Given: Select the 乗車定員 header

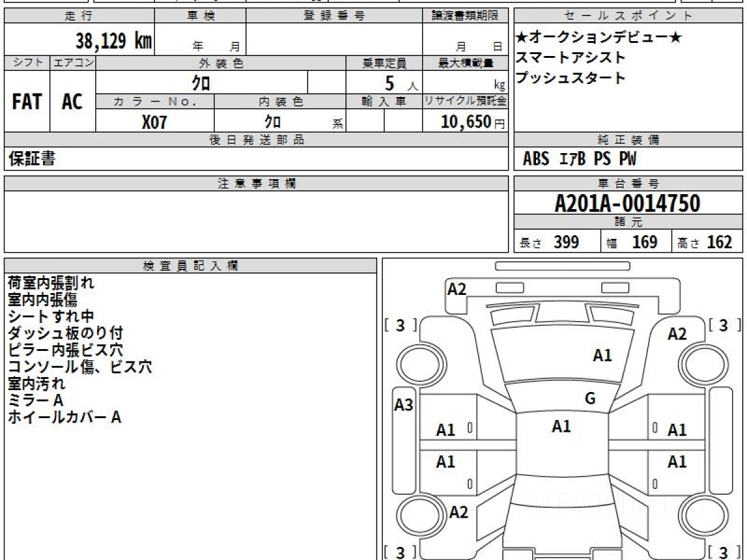Looking at the screenshot, I should pos(384,63).
